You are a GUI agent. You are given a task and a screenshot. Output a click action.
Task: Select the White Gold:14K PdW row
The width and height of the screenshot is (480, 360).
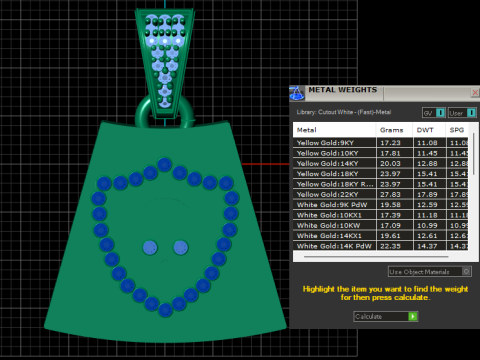(x=381, y=246)
